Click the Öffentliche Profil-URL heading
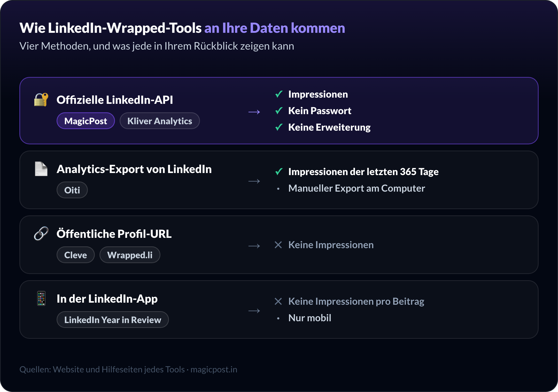Screen dimensions: 558x392 (114, 234)
